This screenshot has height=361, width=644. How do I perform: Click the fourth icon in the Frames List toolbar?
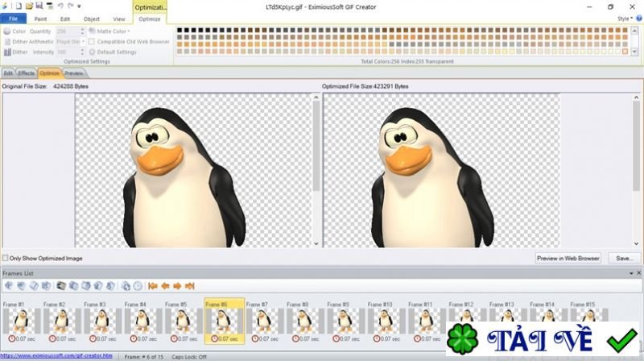point(46,286)
